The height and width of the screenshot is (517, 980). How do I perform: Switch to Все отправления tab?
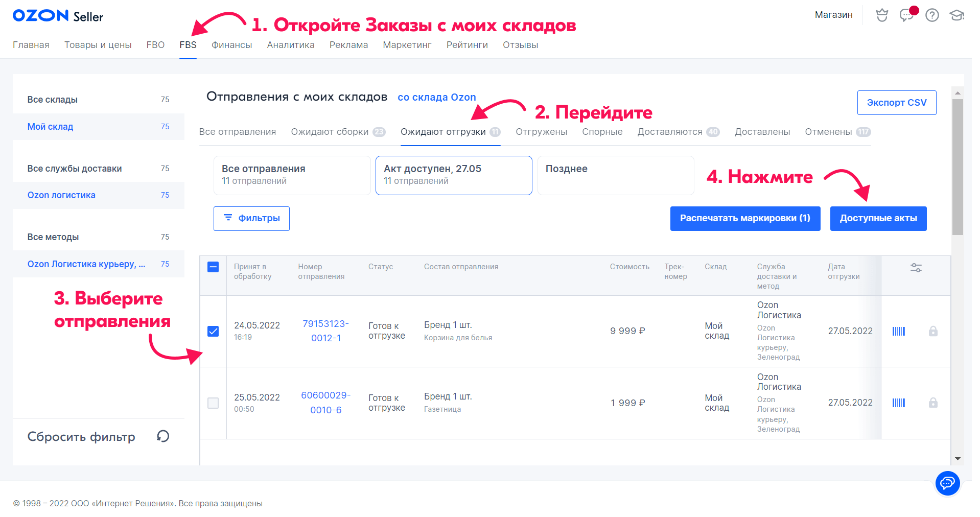[x=238, y=132]
